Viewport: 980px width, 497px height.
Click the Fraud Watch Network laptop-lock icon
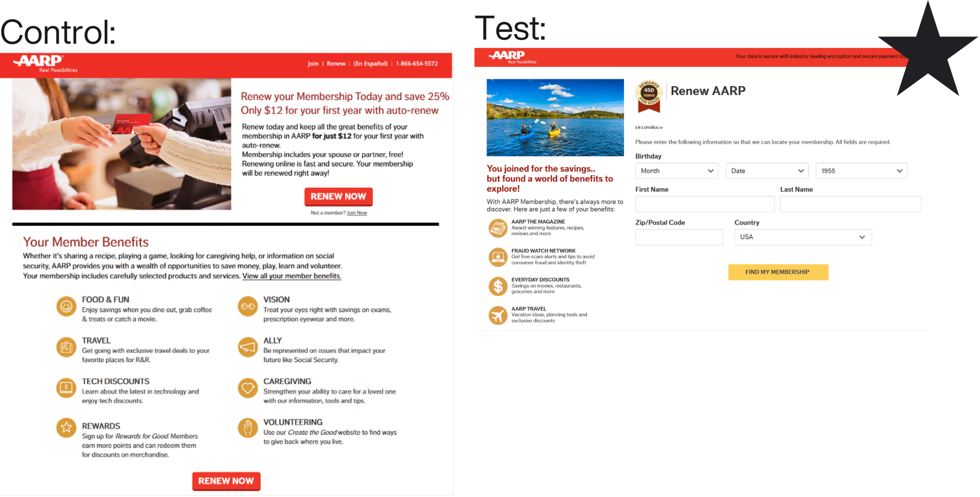pyautogui.click(x=498, y=257)
